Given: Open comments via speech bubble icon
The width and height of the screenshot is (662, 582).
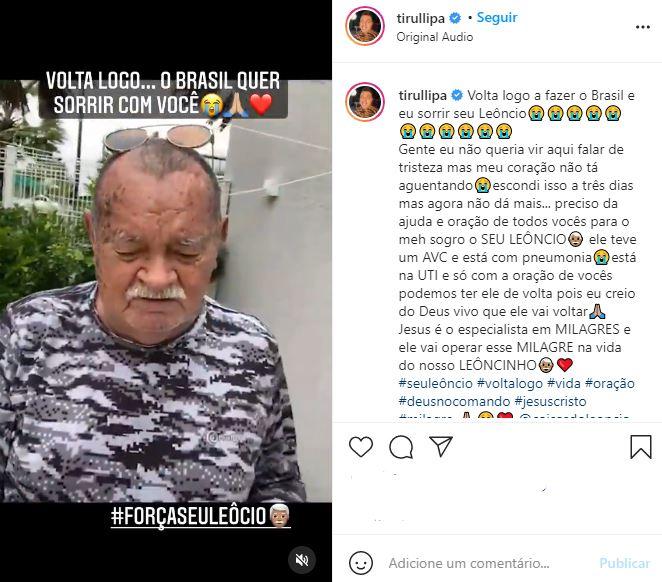Looking at the screenshot, I should (401, 447).
